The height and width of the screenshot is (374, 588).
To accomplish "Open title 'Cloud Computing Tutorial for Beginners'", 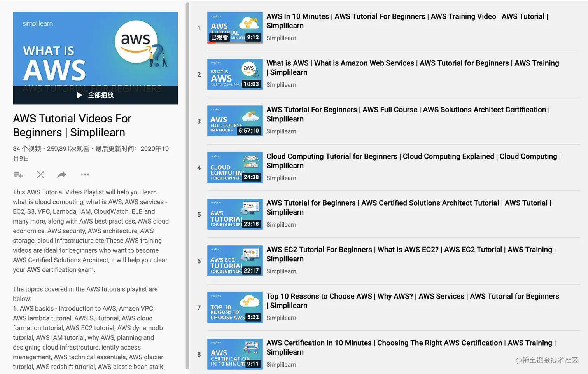I will (413, 161).
